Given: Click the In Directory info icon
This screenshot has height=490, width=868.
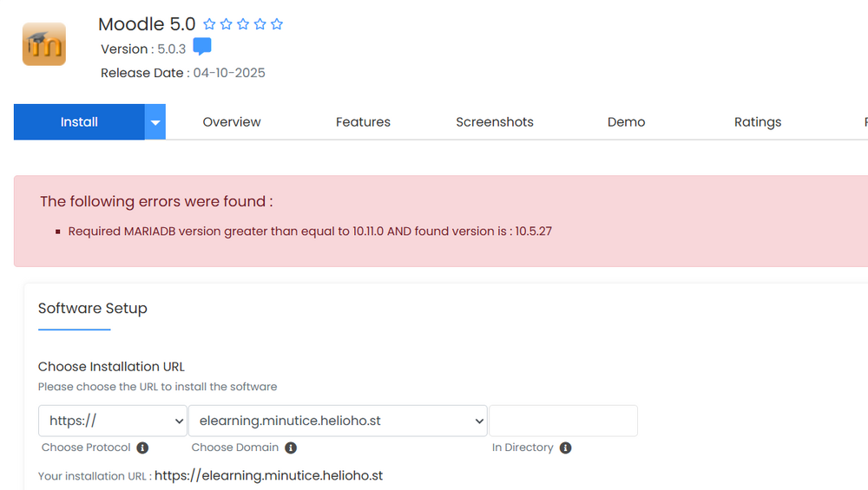Looking at the screenshot, I should (565, 448).
